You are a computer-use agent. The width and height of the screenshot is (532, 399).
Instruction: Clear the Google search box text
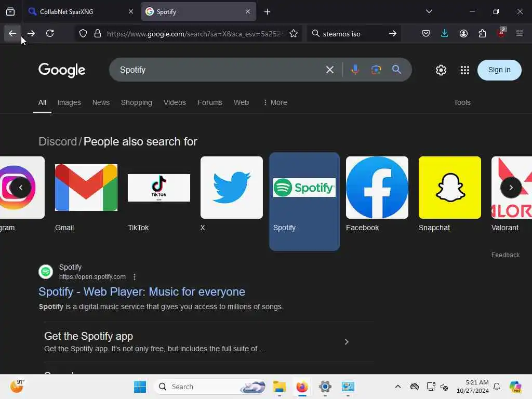tap(330, 70)
